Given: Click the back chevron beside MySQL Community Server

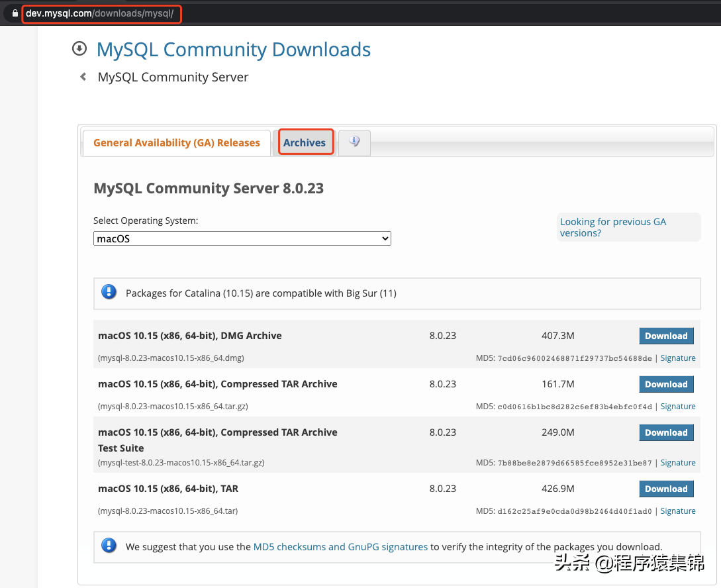Looking at the screenshot, I should (83, 77).
